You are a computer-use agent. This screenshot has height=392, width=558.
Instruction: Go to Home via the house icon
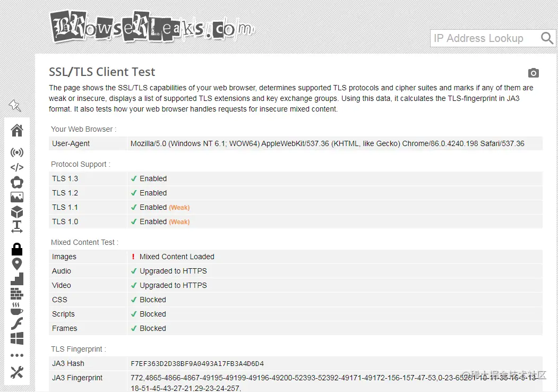point(17,131)
